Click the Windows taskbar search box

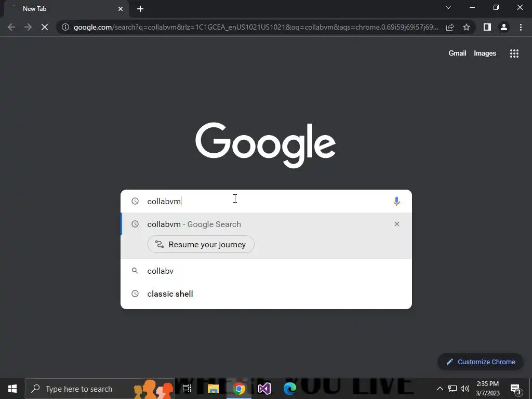tap(100, 389)
